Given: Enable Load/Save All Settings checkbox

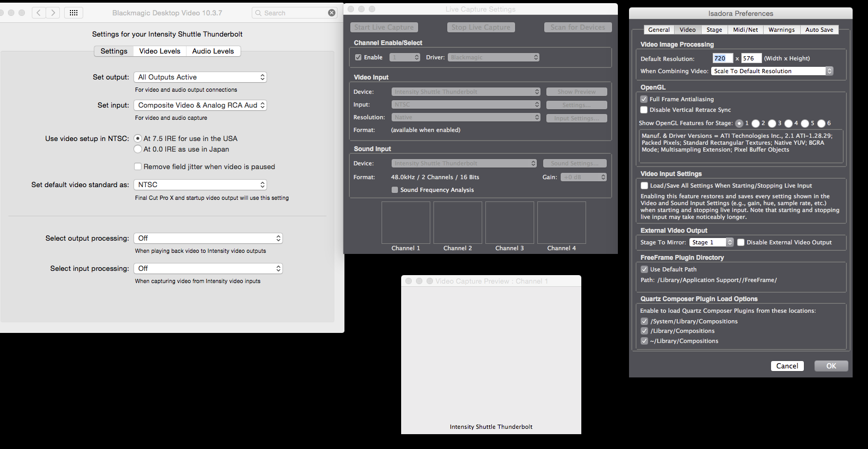Looking at the screenshot, I should click(x=644, y=186).
